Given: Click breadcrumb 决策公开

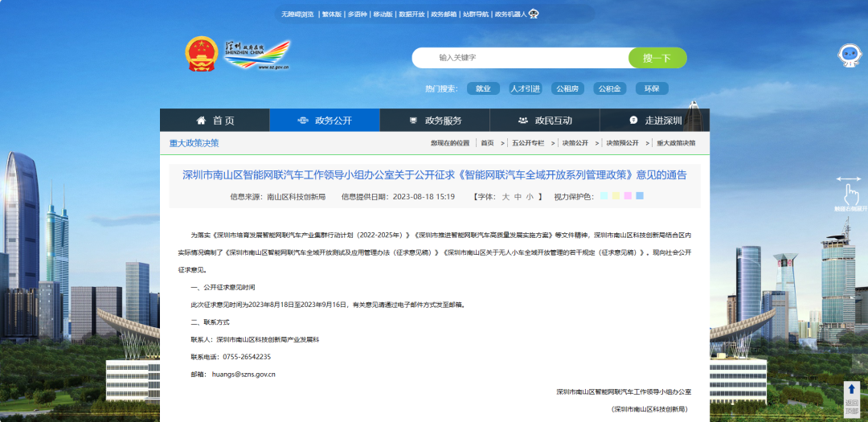Looking at the screenshot, I should click(575, 143).
